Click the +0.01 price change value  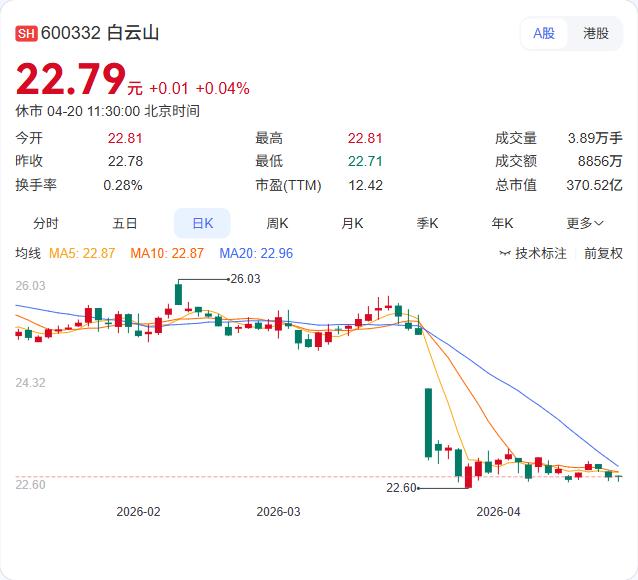point(169,88)
